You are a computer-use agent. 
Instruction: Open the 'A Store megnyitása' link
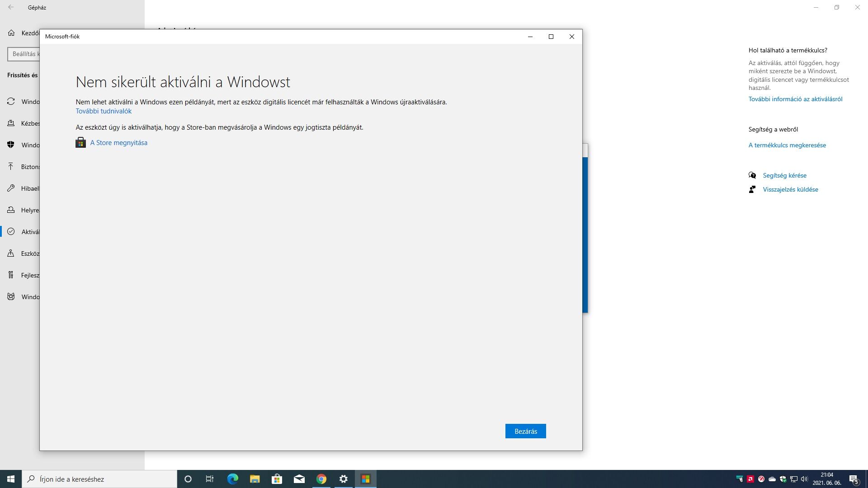(119, 143)
